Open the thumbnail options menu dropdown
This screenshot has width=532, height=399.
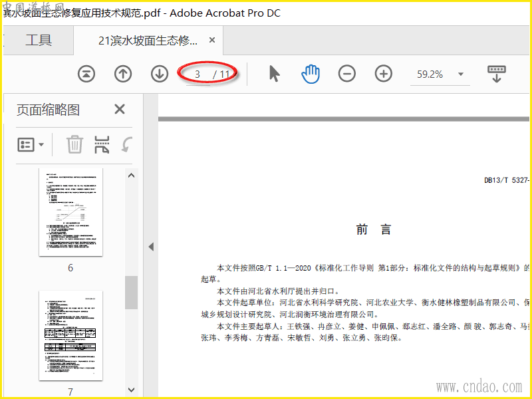tap(30, 145)
